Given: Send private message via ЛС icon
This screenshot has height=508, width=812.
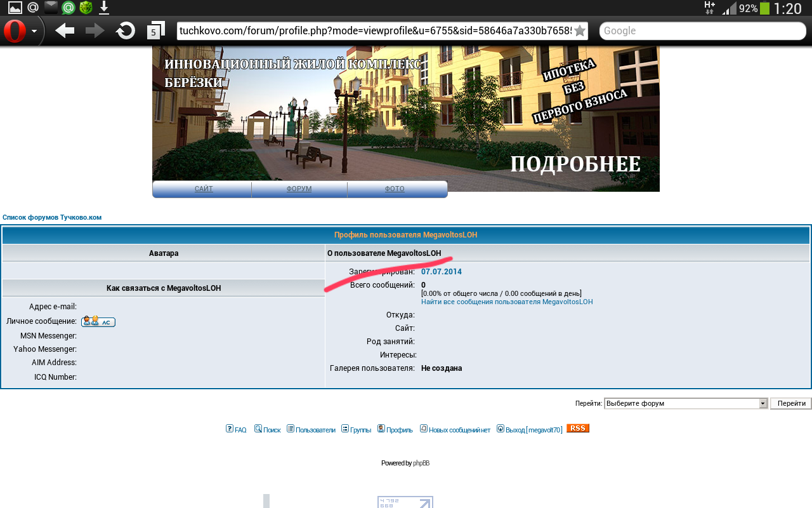Looking at the screenshot, I should click(98, 321).
